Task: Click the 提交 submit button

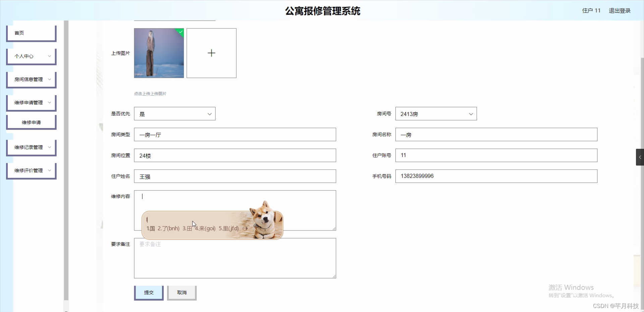Action: (149, 292)
